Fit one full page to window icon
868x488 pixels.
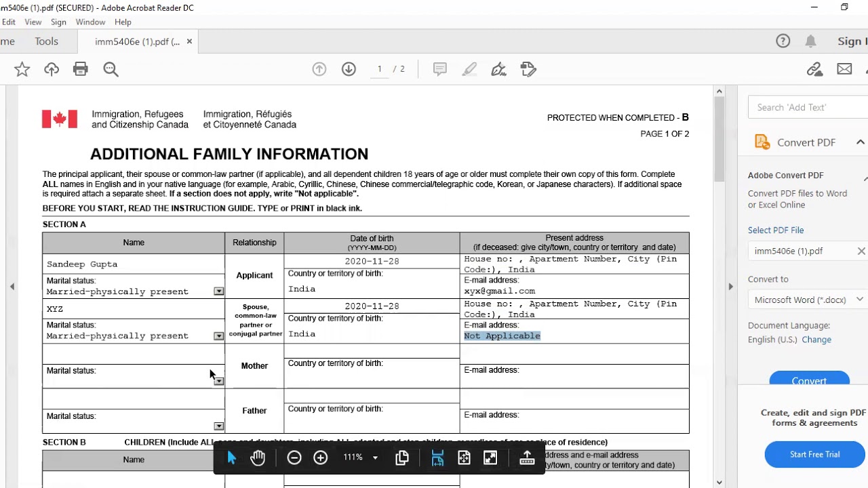pos(464,458)
